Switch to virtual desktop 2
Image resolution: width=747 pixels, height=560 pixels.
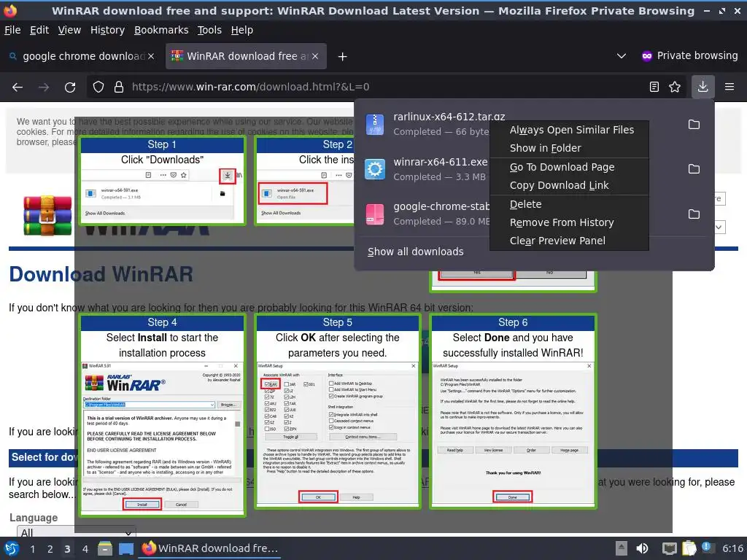50,549
